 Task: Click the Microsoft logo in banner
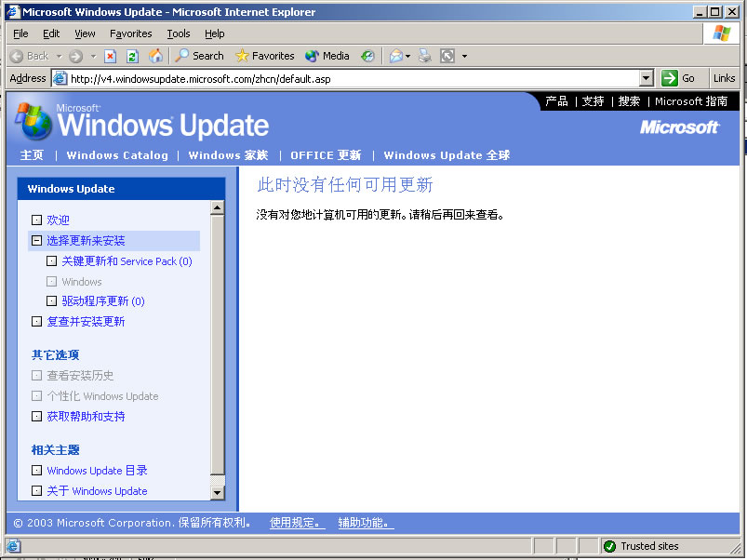coord(679,127)
